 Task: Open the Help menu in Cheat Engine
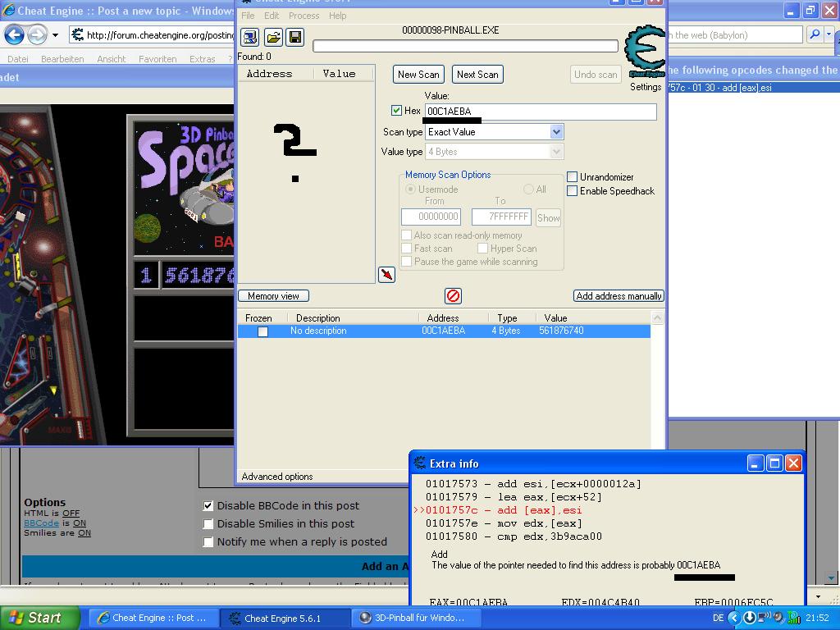click(337, 16)
